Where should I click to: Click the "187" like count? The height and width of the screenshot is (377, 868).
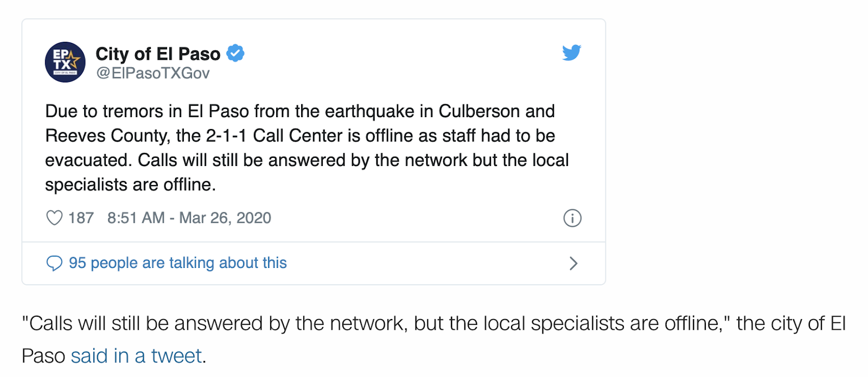click(81, 218)
